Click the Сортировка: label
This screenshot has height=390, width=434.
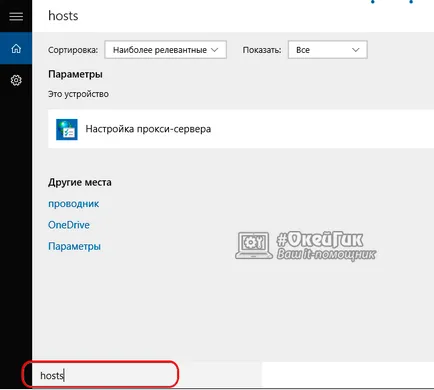(73, 50)
